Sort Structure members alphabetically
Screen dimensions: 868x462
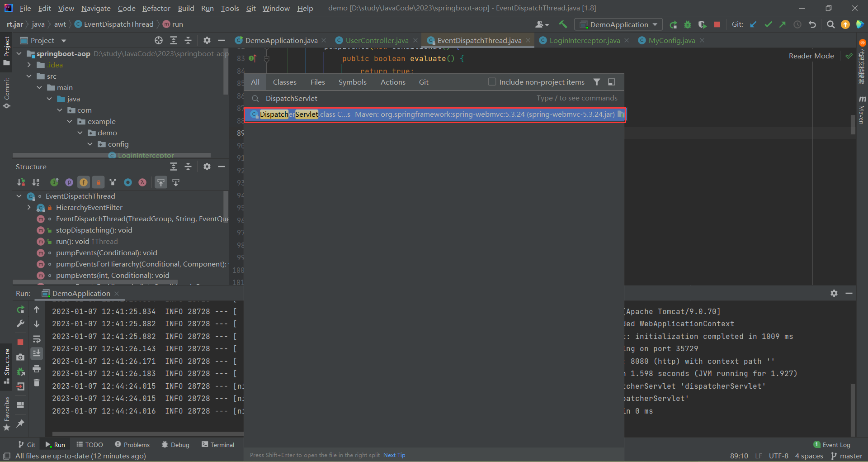(36, 182)
